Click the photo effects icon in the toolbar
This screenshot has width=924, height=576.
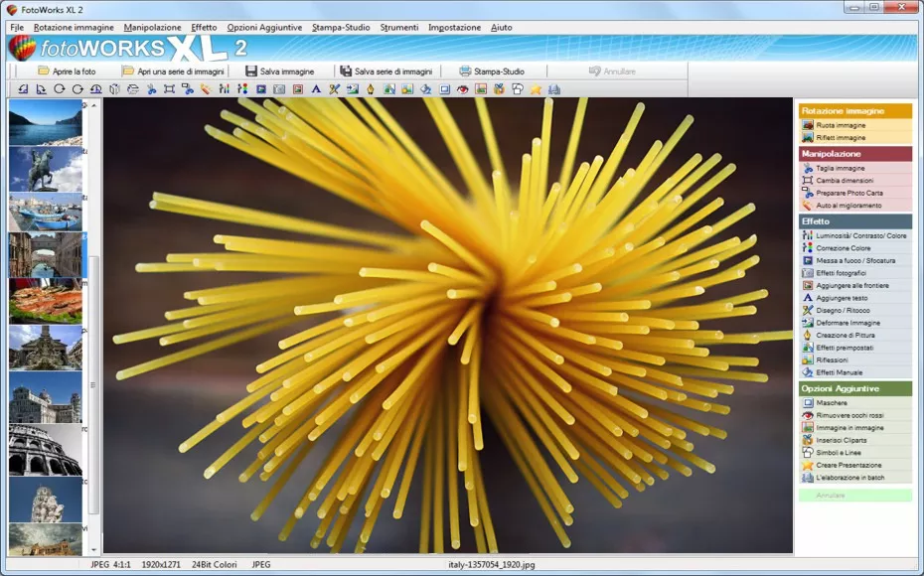279,89
